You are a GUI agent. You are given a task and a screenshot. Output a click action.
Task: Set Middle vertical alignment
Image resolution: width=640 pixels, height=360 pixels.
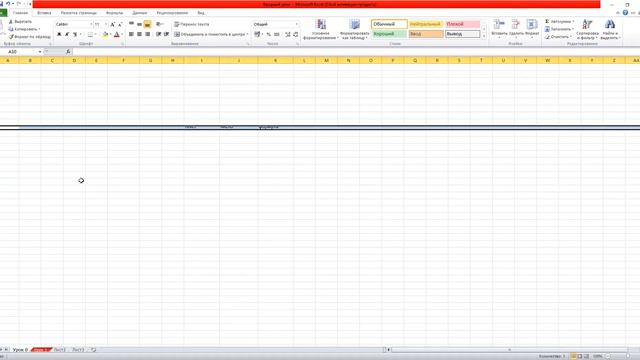pyautogui.click(x=139, y=24)
